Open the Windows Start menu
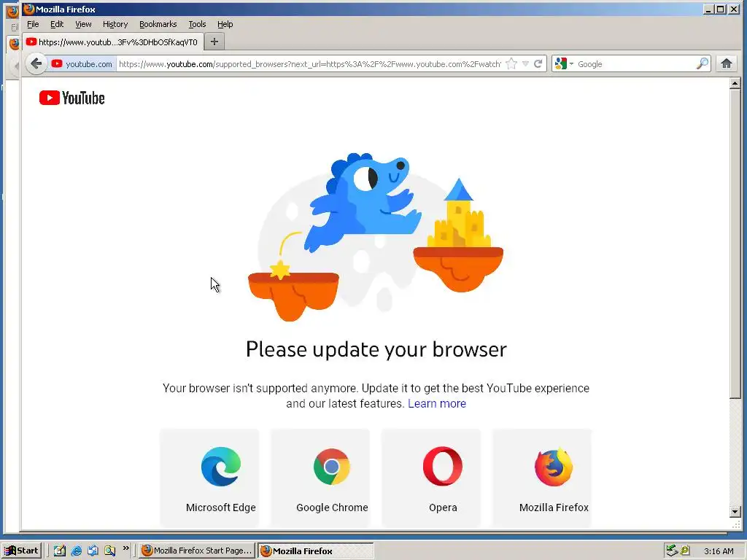Screen dimensions: 747x560 (22, 551)
